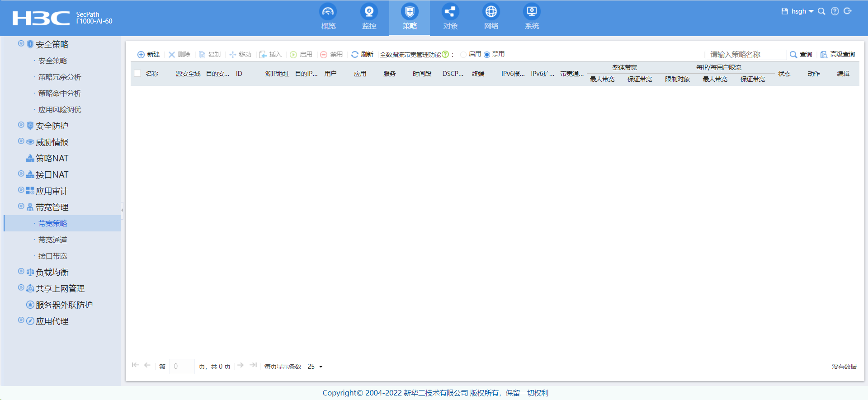Screen dimensions: 868x400
Task: Open 策略冗余分析 in the sidebar
Action: (x=60, y=77)
